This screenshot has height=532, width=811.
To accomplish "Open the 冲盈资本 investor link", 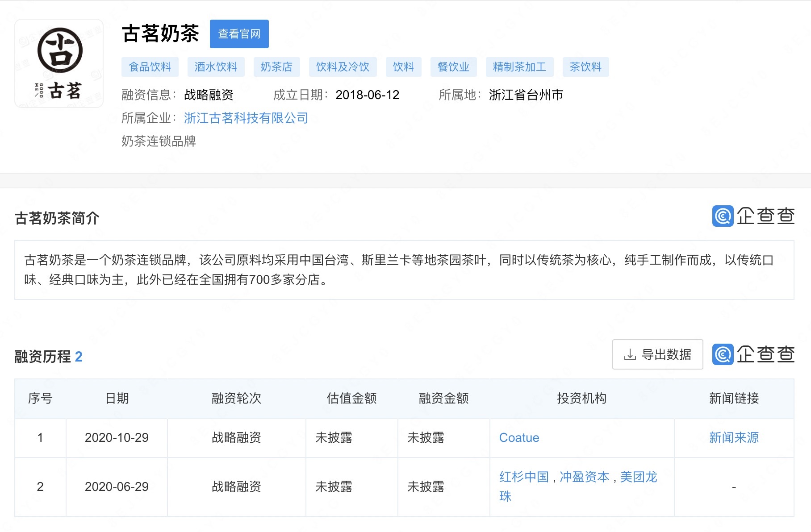I will 585,477.
